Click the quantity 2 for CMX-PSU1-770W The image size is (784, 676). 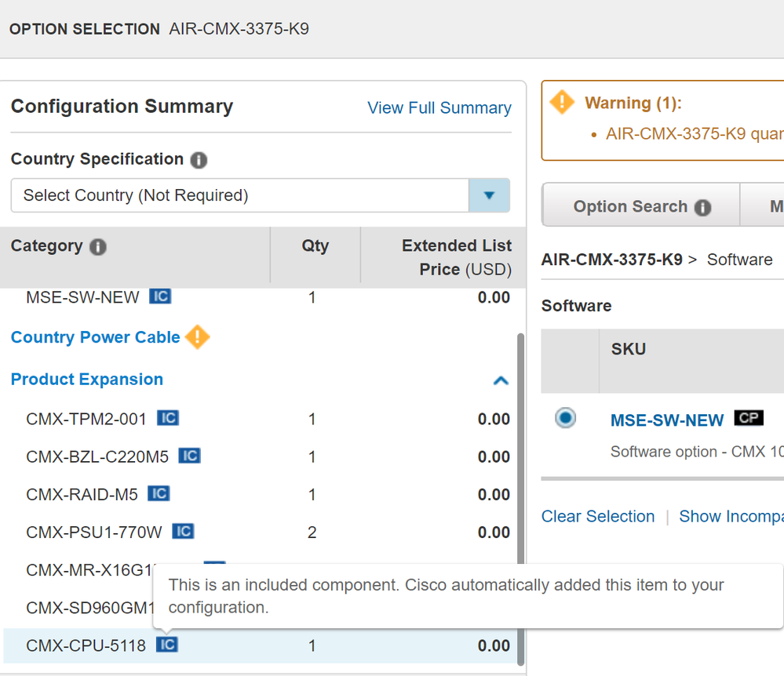tap(312, 532)
